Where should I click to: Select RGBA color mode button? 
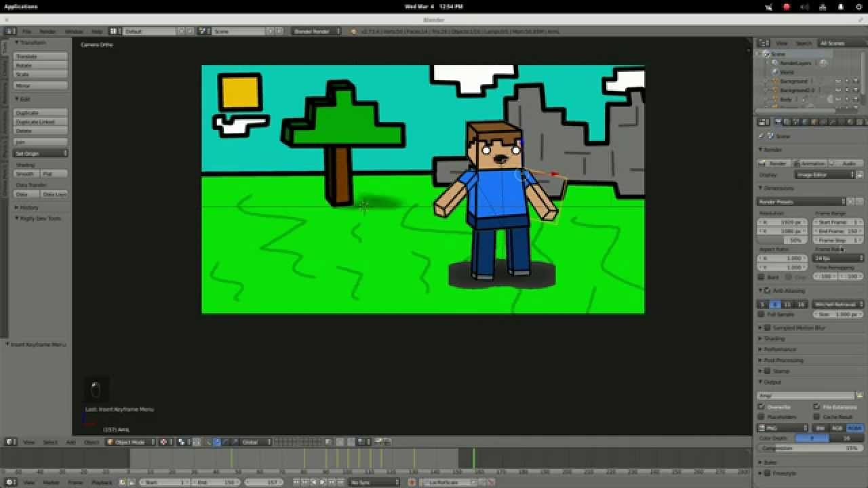[854, 428]
